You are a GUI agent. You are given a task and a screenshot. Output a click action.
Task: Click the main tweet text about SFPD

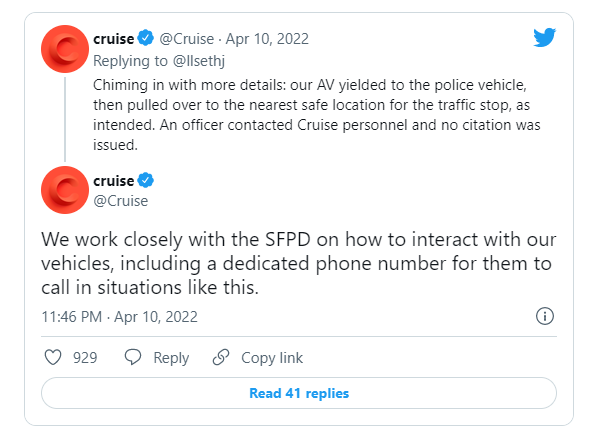point(299,263)
